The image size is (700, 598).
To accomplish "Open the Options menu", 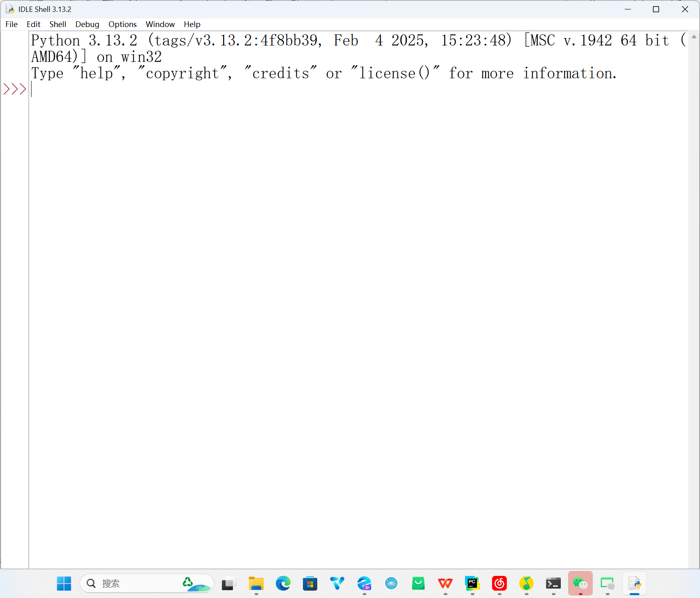I will pyautogui.click(x=122, y=24).
